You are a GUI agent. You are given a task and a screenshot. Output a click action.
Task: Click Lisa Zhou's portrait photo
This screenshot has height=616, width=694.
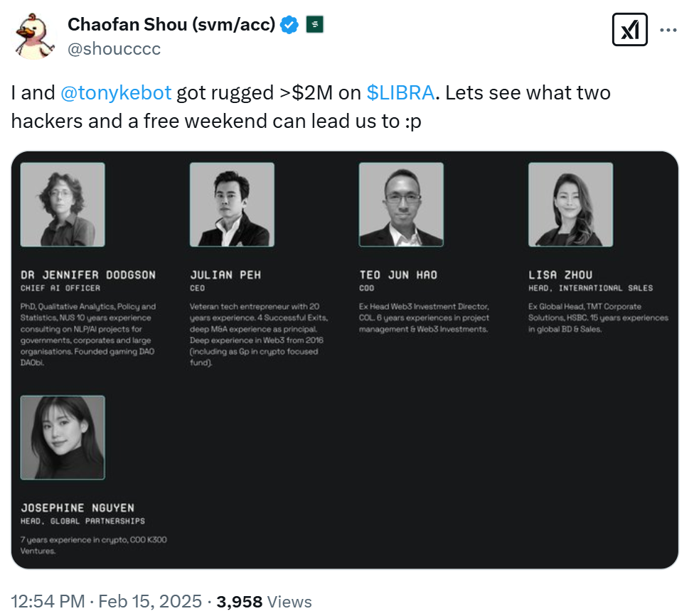click(570, 205)
